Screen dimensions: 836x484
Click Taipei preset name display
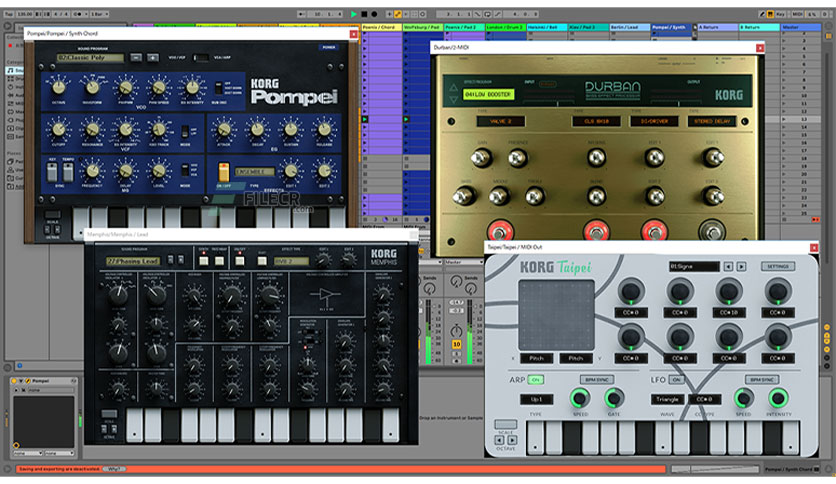tap(694, 266)
